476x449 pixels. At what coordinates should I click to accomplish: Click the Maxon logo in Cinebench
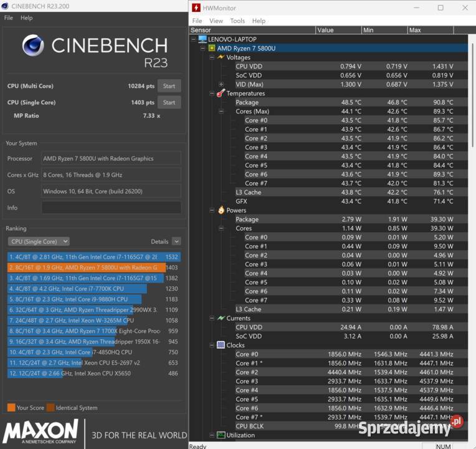pos(40,431)
